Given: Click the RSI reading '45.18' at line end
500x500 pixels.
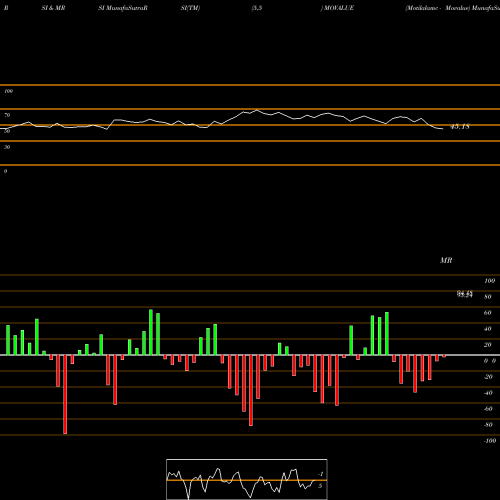Looking at the screenshot, I should pyautogui.click(x=460, y=127).
